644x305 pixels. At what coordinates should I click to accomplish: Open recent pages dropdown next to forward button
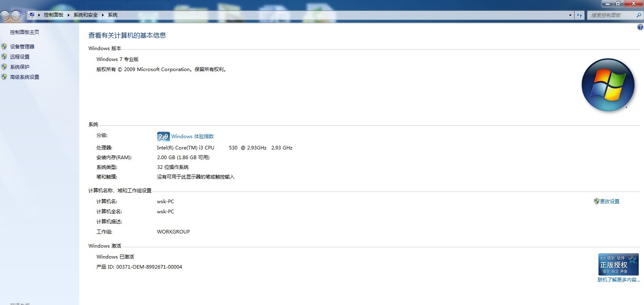(x=24, y=15)
